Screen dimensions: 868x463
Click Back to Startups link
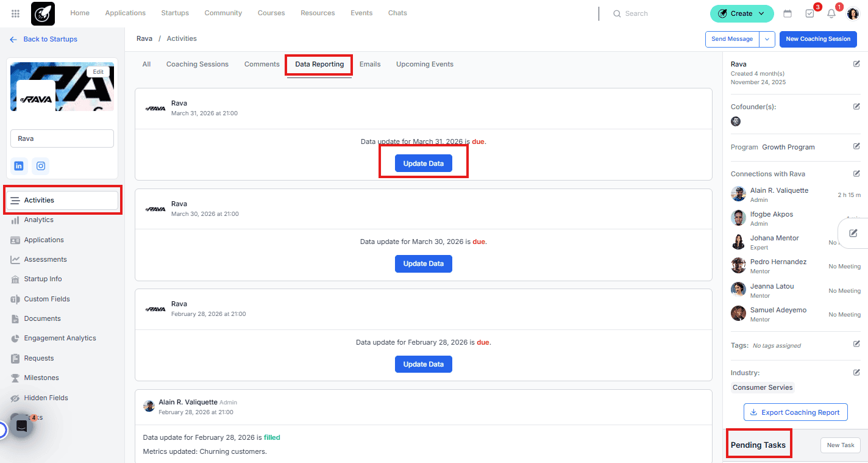(x=50, y=39)
